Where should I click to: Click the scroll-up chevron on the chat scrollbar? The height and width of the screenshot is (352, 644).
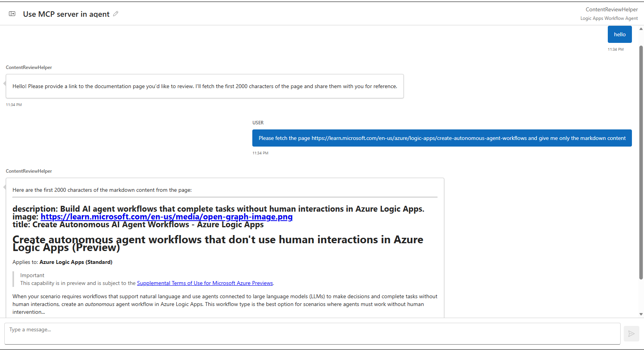[x=640, y=28]
